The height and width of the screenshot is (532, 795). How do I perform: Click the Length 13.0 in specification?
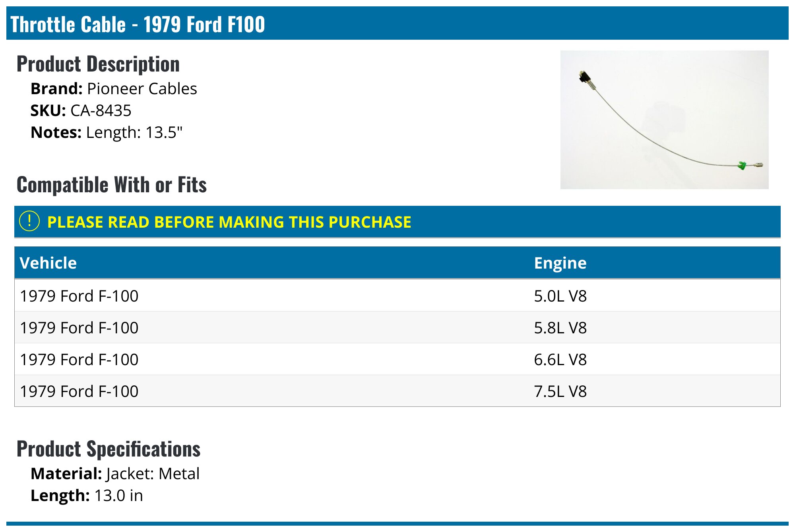point(87,495)
